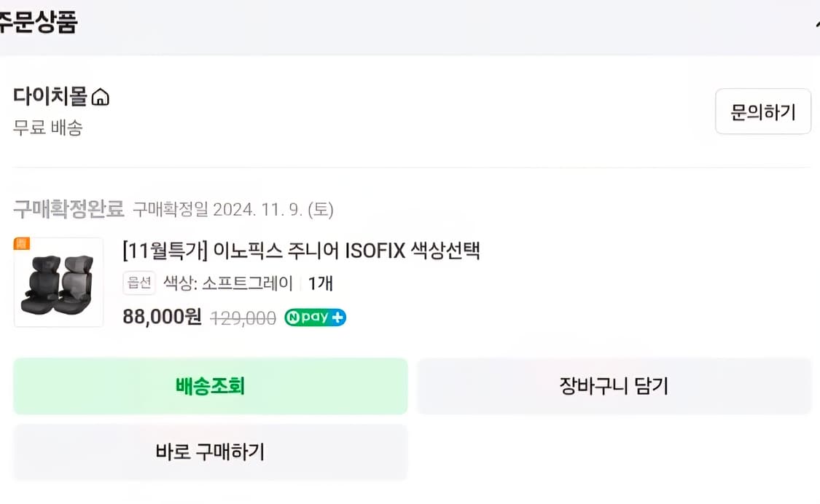Click the plus symbol on the N Pay badge
This screenshot has width=820, height=504.
337,318
